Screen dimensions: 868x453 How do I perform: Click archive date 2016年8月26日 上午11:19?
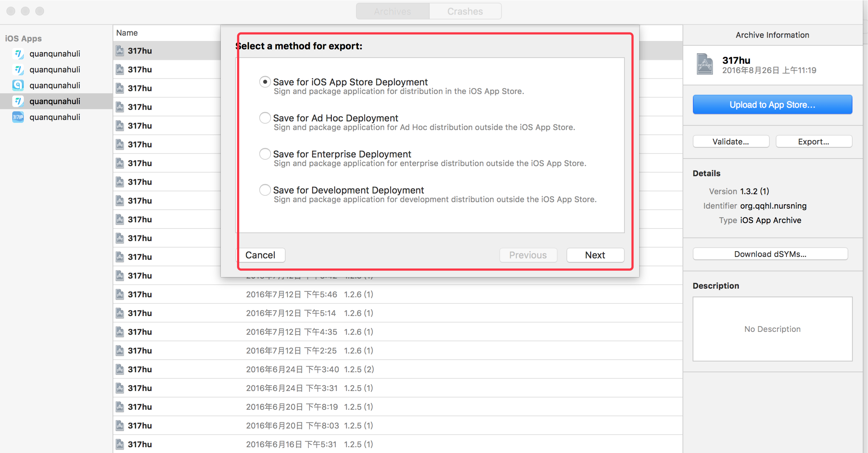[769, 70]
